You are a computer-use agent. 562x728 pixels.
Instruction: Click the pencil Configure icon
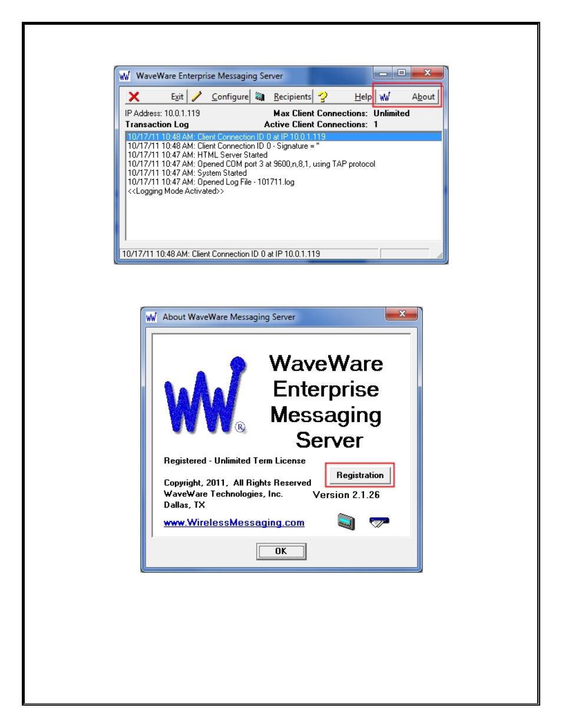click(x=197, y=97)
